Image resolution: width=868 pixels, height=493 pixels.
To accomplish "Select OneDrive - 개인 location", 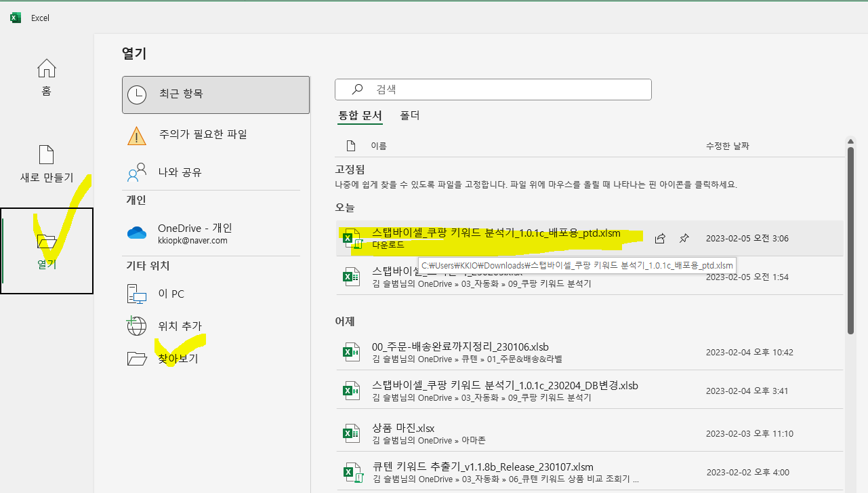I will [x=215, y=234].
